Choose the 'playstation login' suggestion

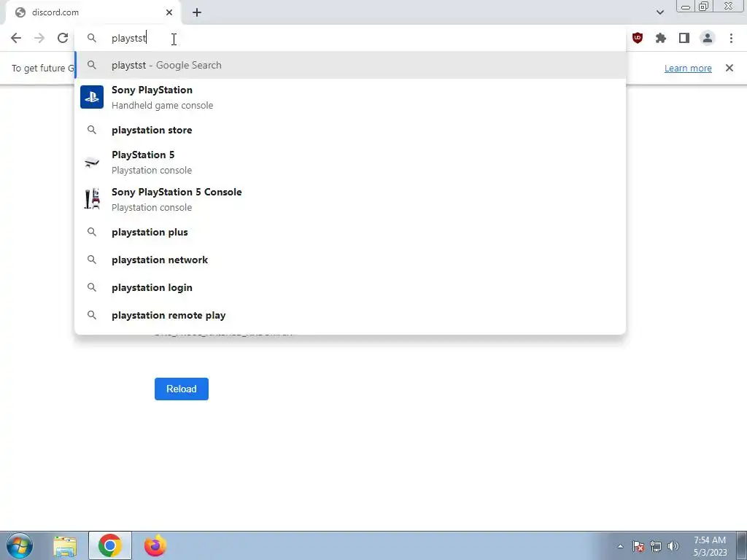350,287
